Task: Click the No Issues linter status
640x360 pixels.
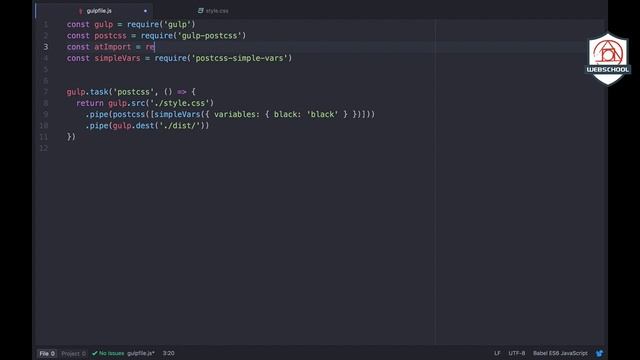Action: coord(111,353)
